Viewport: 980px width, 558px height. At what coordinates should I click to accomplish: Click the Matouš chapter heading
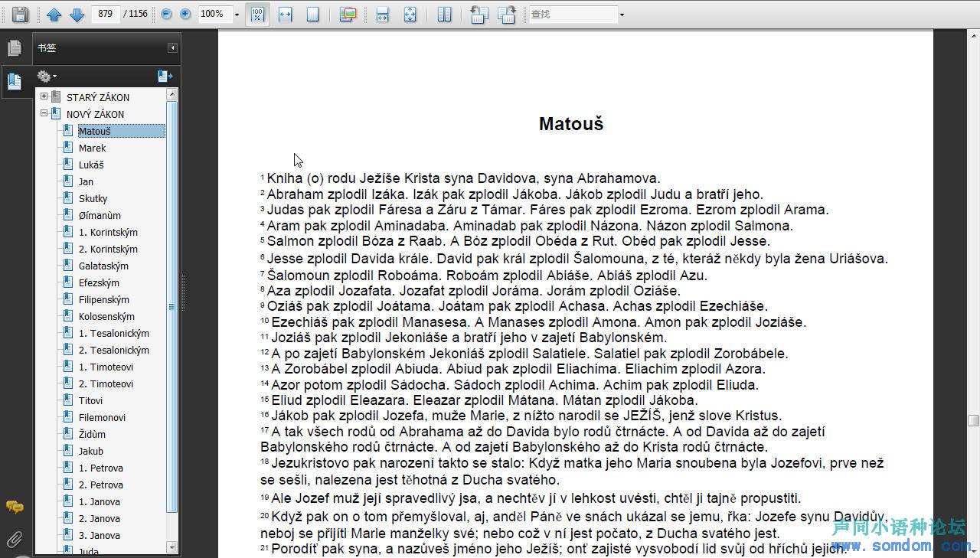point(571,124)
